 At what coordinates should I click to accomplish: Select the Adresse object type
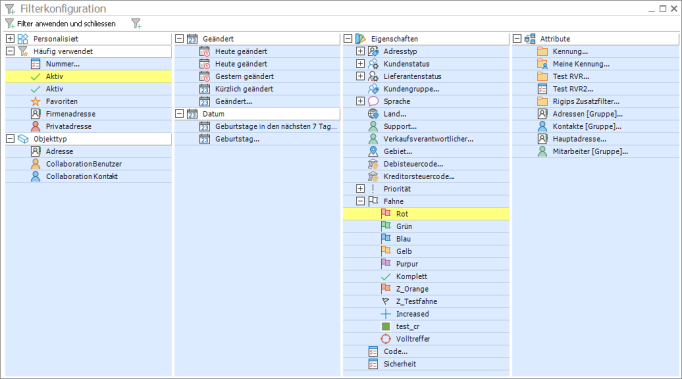pos(89,151)
